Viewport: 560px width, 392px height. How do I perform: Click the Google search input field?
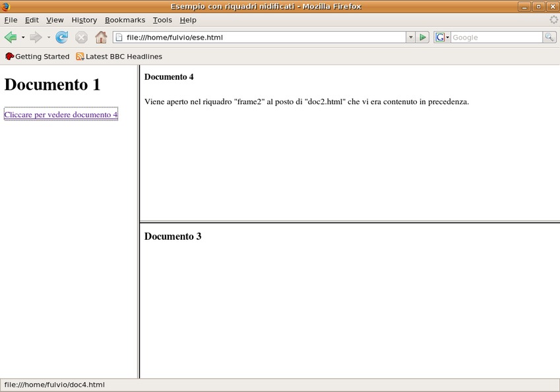point(497,37)
